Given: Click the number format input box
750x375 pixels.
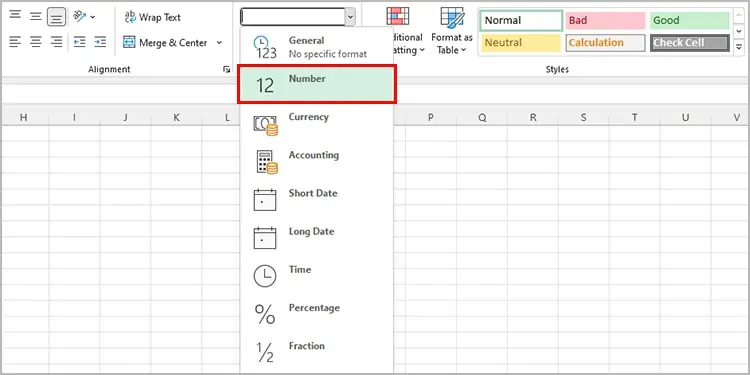Looking at the screenshot, I should [293, 17].
